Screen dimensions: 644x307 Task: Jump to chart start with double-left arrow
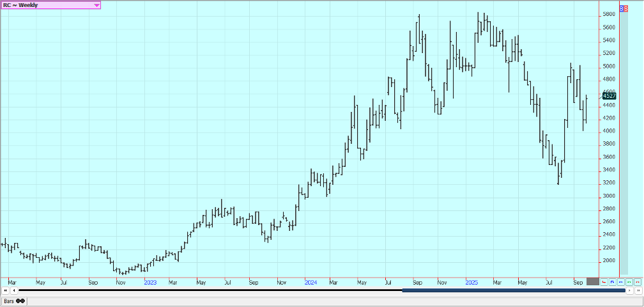[6, 290]
